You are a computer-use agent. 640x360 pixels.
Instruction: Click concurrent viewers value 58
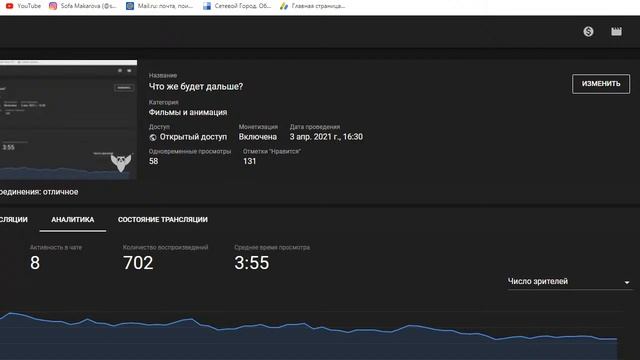[153, 161]
